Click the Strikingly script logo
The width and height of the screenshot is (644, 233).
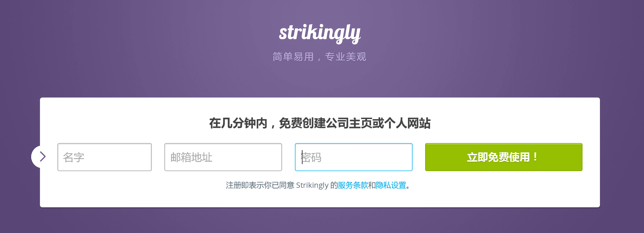tap(320, 34)
